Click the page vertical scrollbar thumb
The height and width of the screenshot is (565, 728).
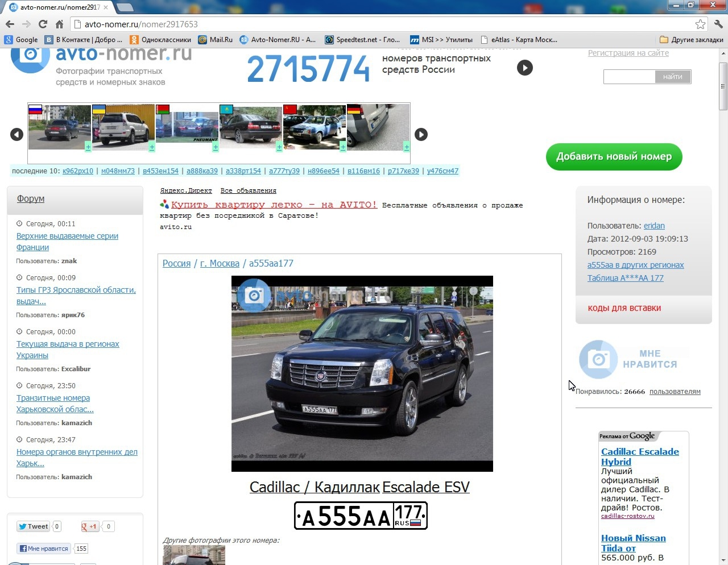[723, 85]
